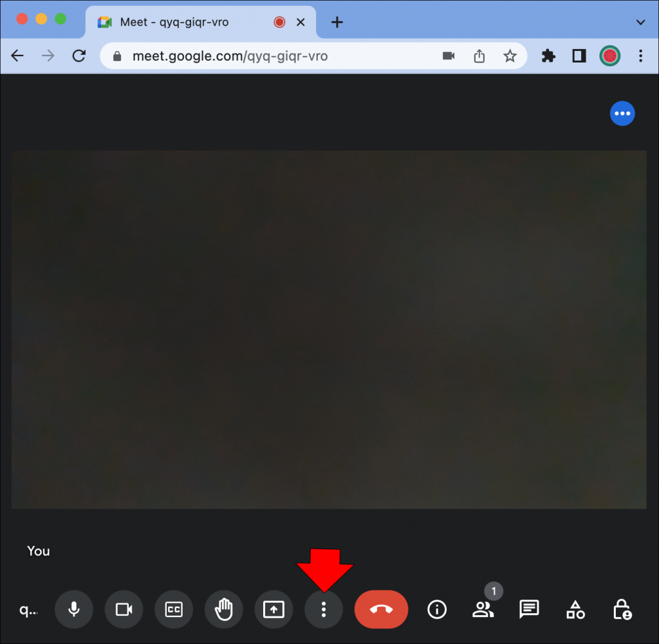Open the Chrome browser menu
Image resolution: width=659 pixels, height=644 pixels.
click(641, 56)
